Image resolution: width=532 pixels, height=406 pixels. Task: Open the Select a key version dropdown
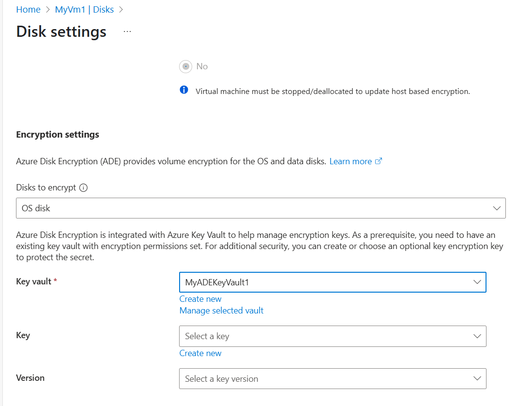[333, 379]
